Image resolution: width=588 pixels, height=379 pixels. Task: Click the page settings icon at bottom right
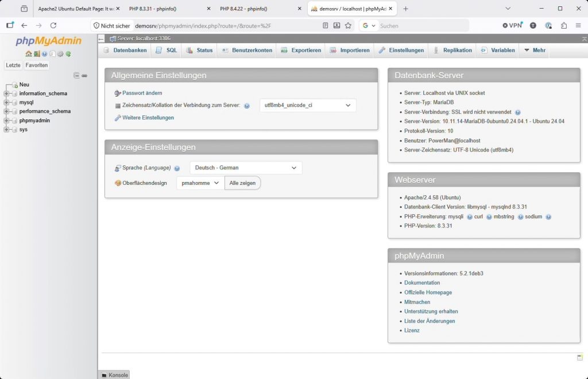(x=580, y=357)
